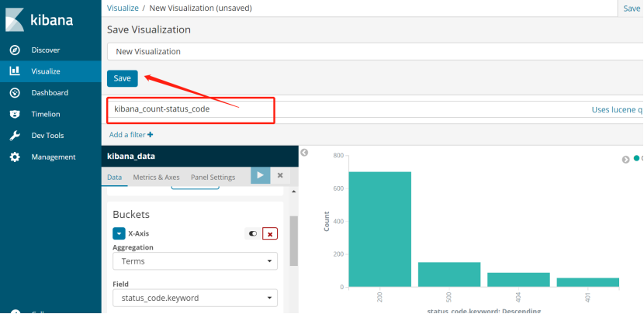Switch to the Metrics & Axes tab
The height and width of the screenshot is (314, 644).
click(x=156, y=178)
